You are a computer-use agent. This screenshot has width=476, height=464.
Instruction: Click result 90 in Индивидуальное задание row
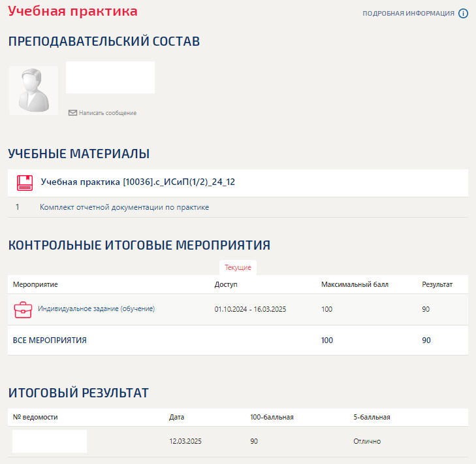[426, 309]
